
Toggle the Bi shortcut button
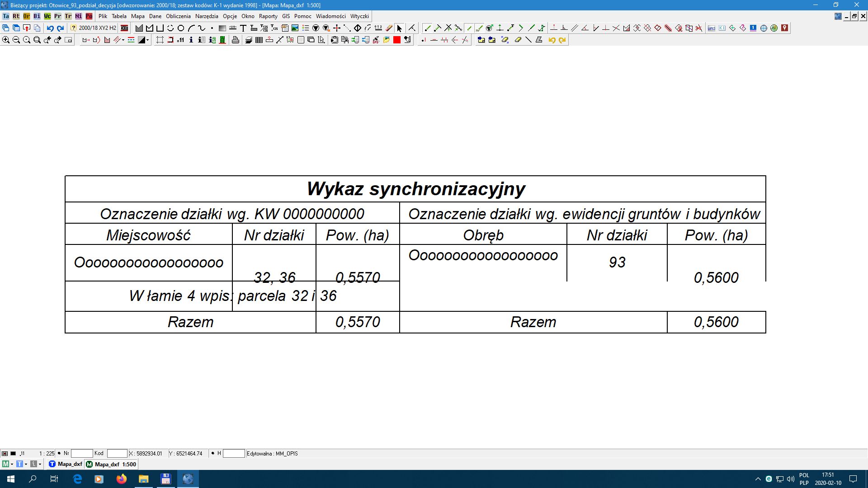[x=37, y=16]
